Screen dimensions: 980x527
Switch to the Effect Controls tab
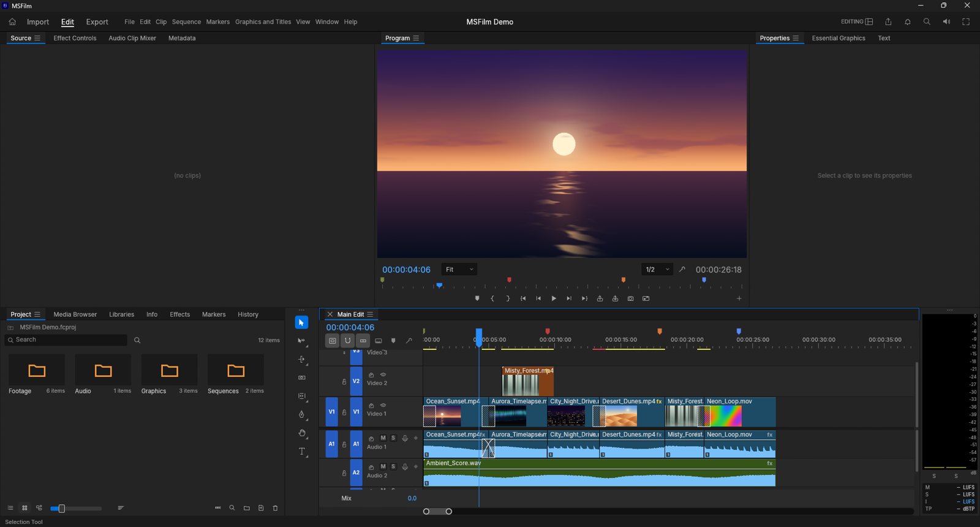pyautogui.click(x=75, y=38)
